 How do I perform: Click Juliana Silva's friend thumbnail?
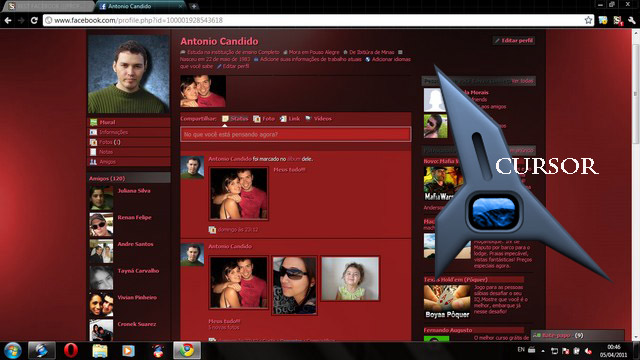click(x=101, y=198)
